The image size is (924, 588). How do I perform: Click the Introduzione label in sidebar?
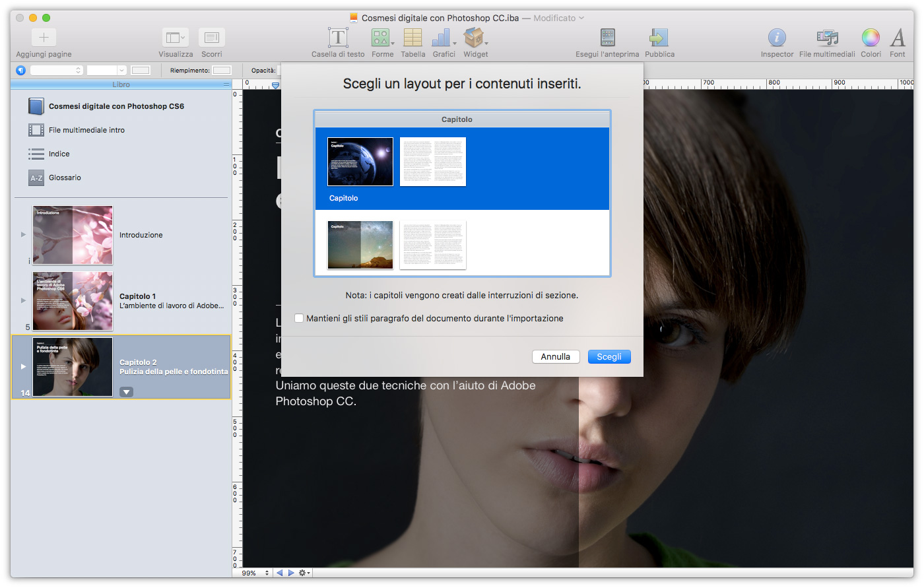141,235
